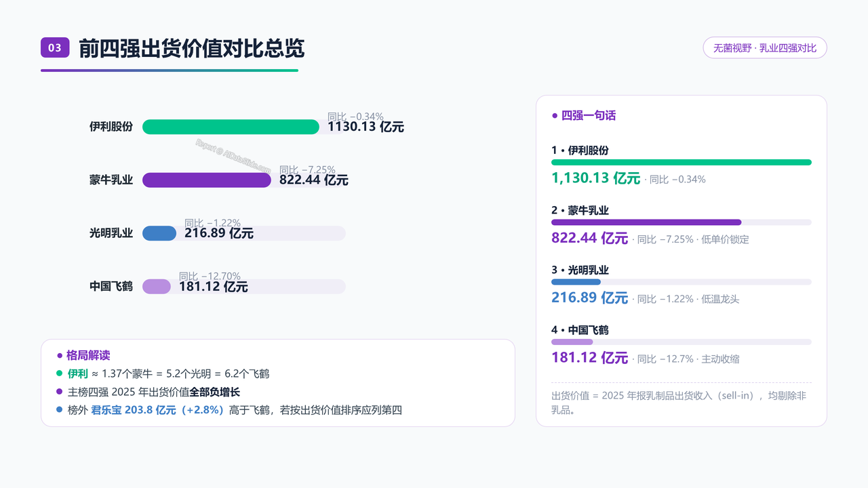Click the note 同比 −1.22% · 低温龙头

coord(688,299)
